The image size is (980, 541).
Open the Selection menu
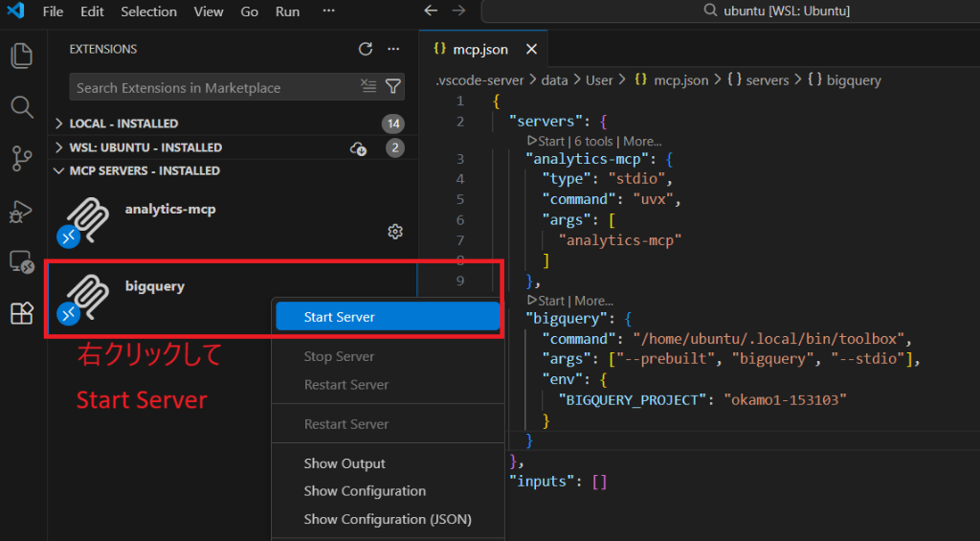[148, 11]
